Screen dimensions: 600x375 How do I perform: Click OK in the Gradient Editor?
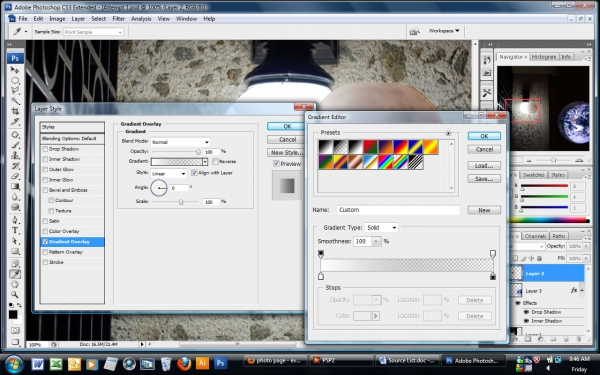[484, 136]
